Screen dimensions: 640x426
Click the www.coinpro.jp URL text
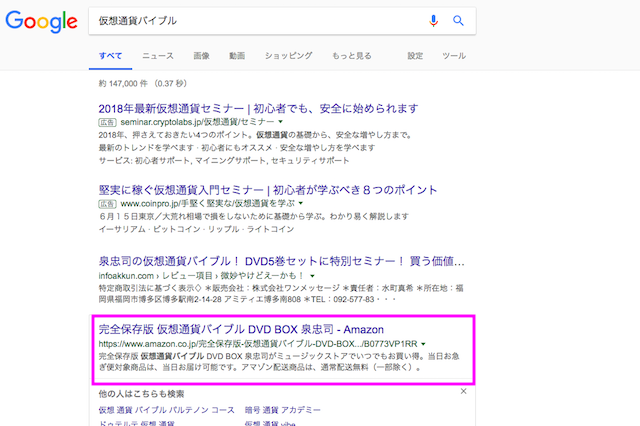pos(207,203)
